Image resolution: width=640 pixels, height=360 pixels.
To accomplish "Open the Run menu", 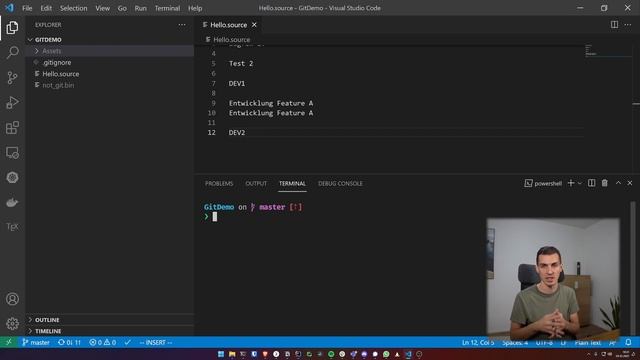I will (x=140, y=8).
